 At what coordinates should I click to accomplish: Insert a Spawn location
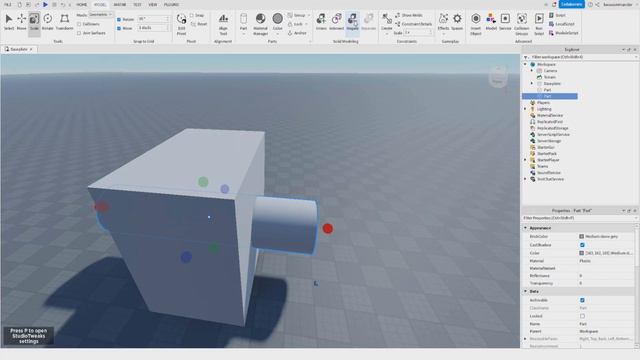[x=457, y=22]
